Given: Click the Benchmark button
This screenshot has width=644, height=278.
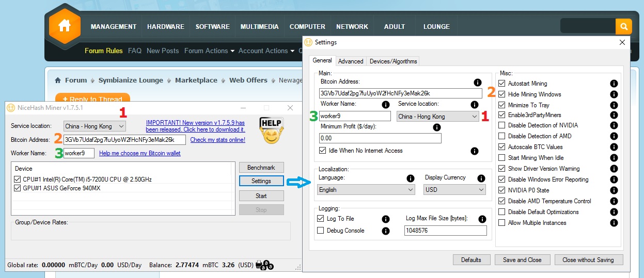Looking at the screenshot, I should 261,168.
